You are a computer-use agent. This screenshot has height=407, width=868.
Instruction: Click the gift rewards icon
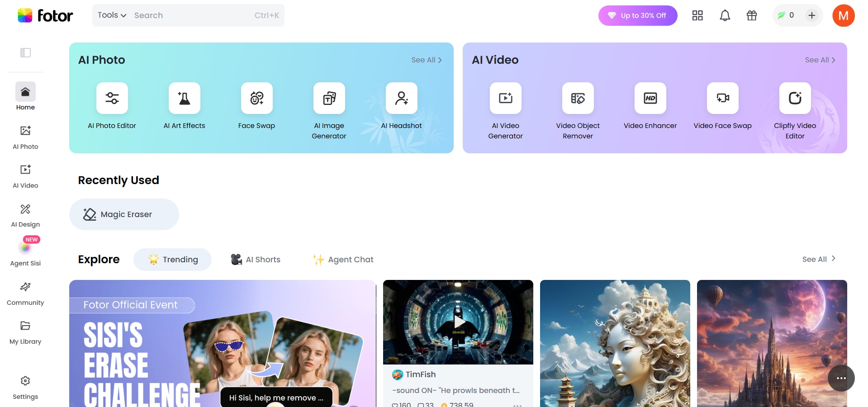click(752, 15)
